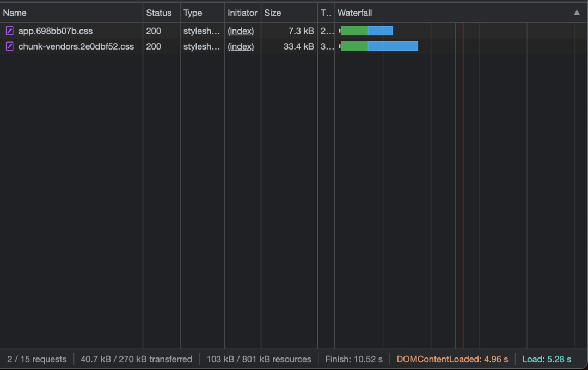Click the '2 / 15 requests' status summary
588x370 pixels.
click(37, 359)
